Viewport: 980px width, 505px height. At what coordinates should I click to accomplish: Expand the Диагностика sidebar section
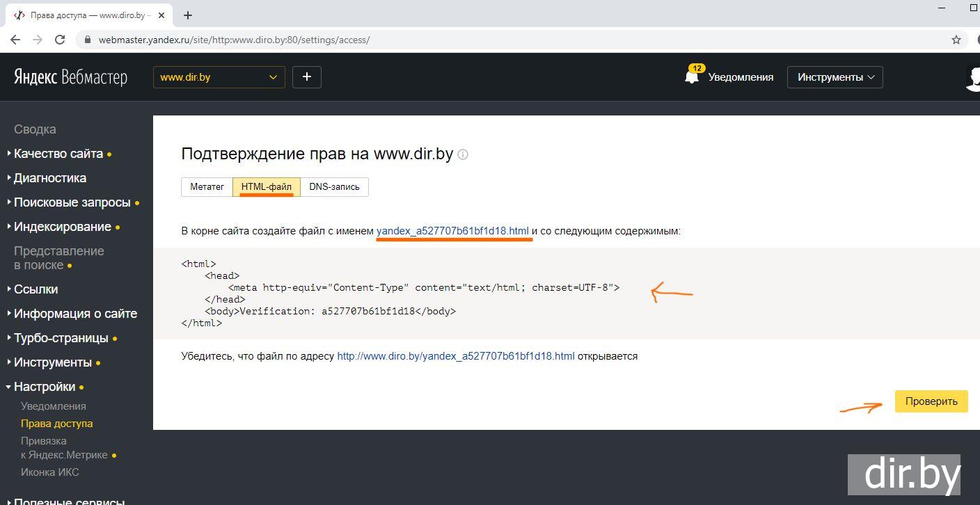point(50,178)
